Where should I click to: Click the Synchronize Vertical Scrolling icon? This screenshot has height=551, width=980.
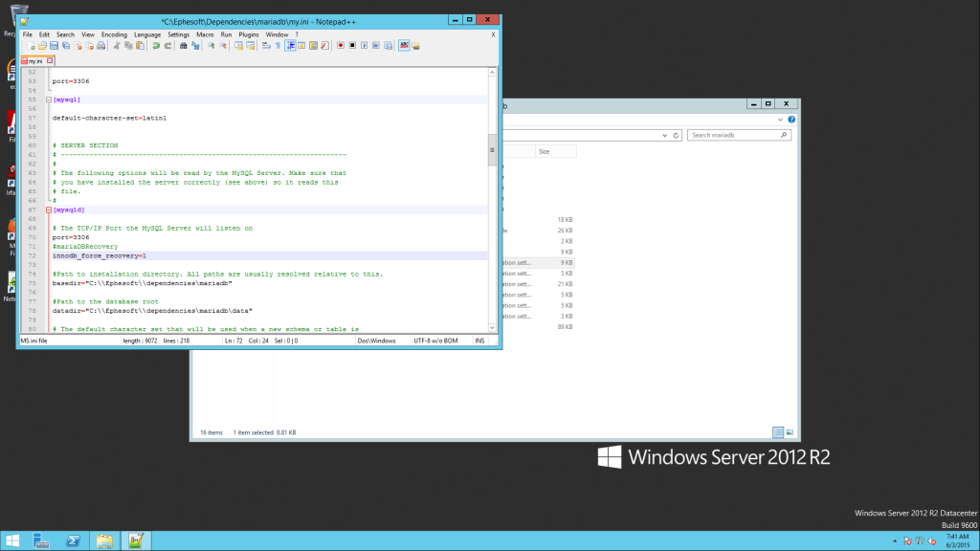(238, 46)
